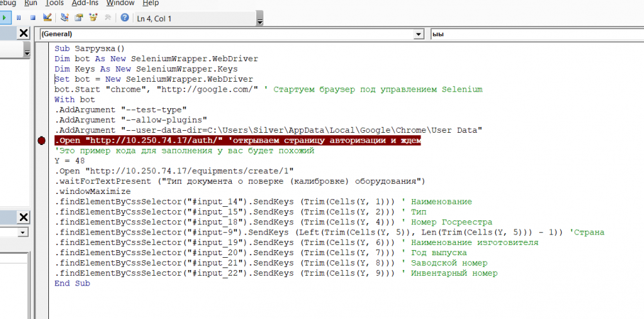Click the Run Sub green play icon

pyautogui.click(x=5, y=18)
